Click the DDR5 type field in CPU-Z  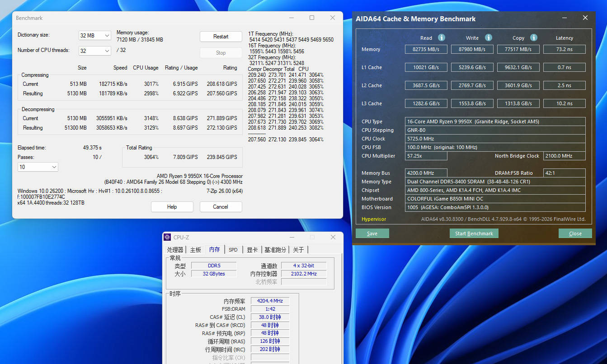(214, 266)
